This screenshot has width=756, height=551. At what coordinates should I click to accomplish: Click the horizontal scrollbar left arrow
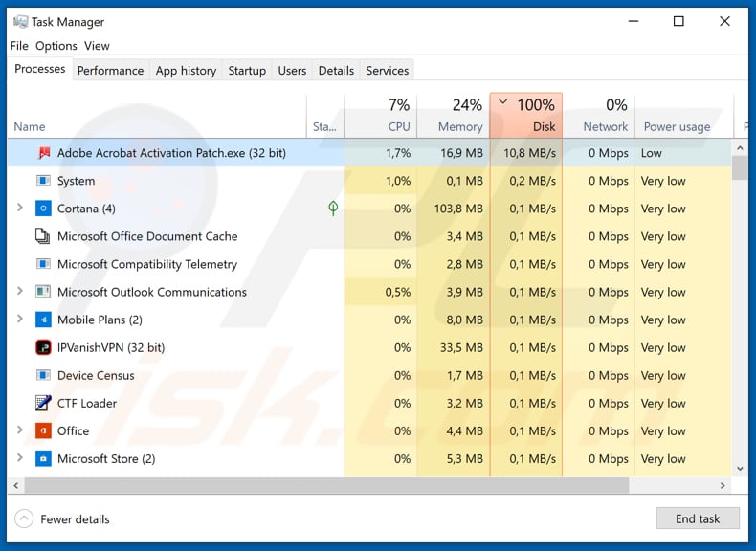click(x=16, y=485)
